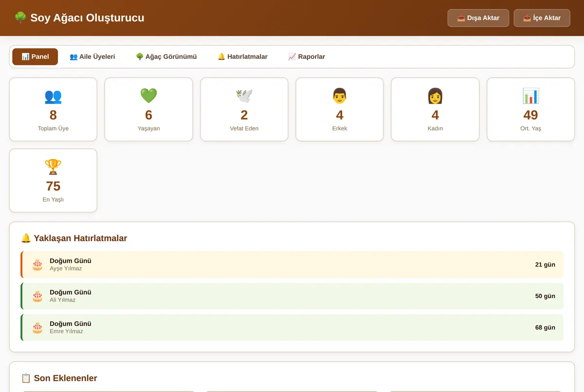
Task: Click the dove icon above Vefat Eden
Action: pyautogui.click(x=244, y=96)
